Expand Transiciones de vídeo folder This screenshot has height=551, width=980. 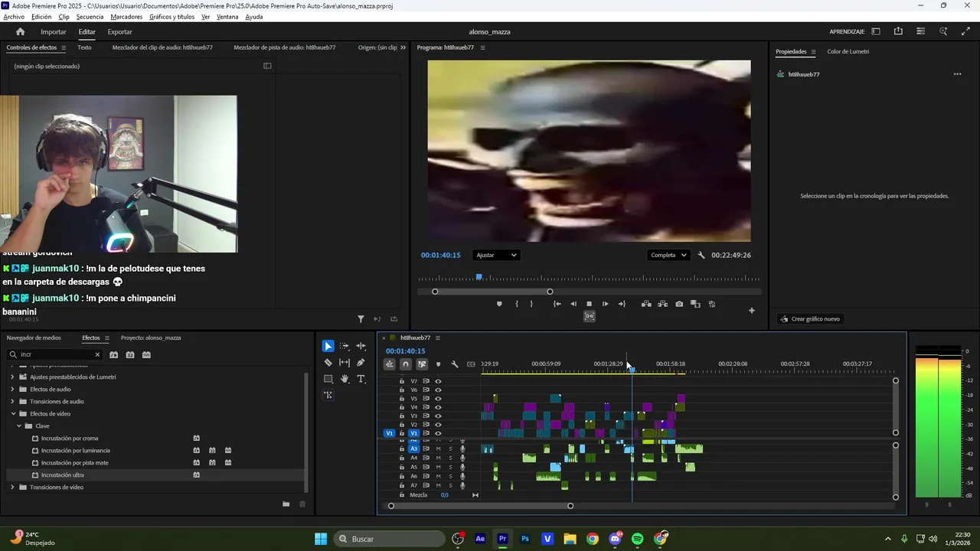12,487
